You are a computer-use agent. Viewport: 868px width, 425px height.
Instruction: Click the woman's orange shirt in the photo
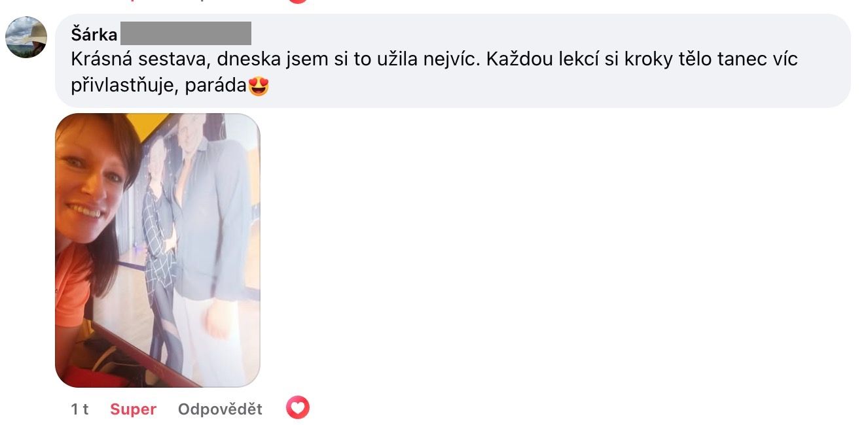click(71, 281)
